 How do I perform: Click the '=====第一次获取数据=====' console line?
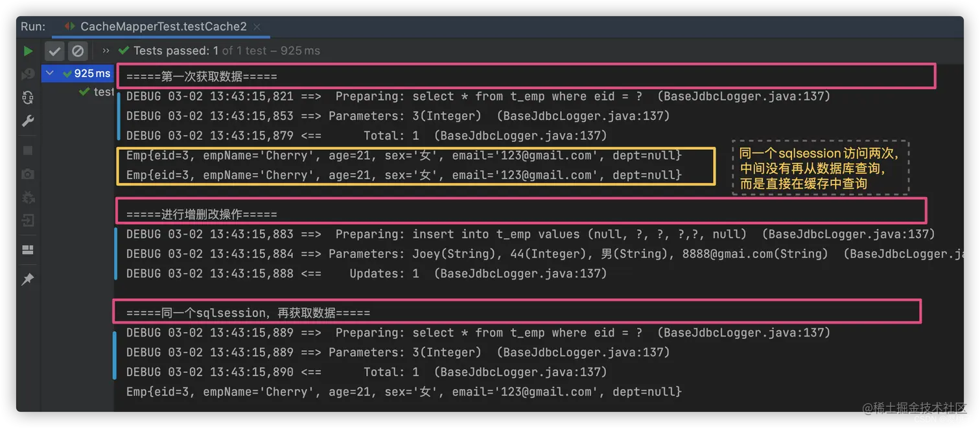pos(202,77)
